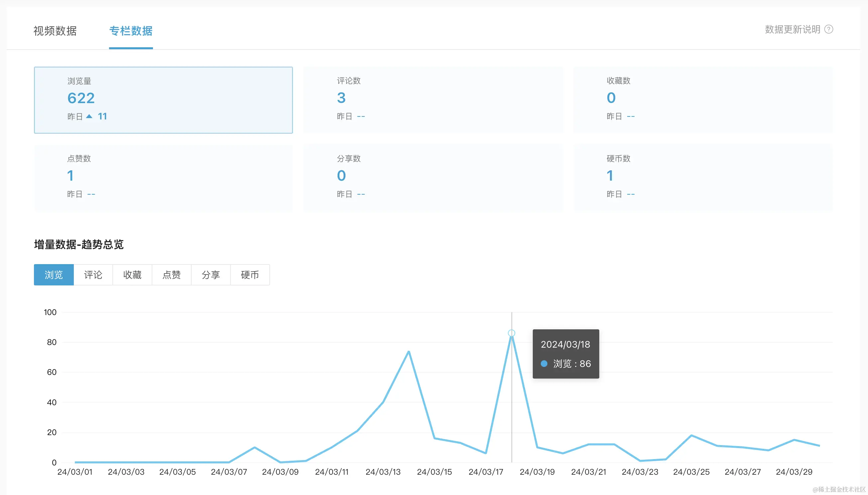Switch trend chart to 评论

pos(93,275)
